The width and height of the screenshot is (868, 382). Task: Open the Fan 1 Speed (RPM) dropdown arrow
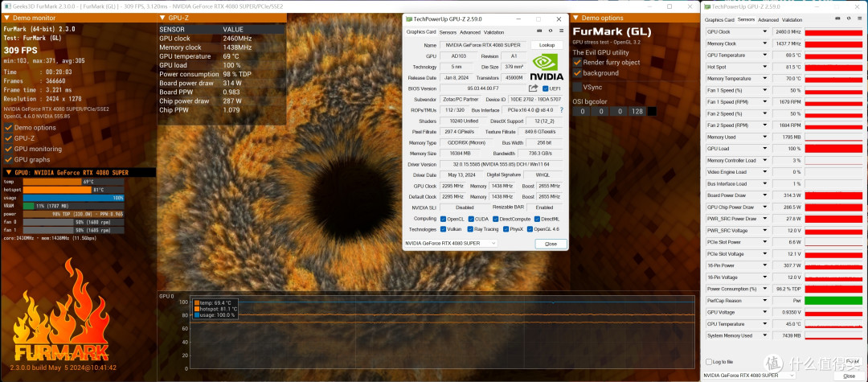click(x=764, y=102)
